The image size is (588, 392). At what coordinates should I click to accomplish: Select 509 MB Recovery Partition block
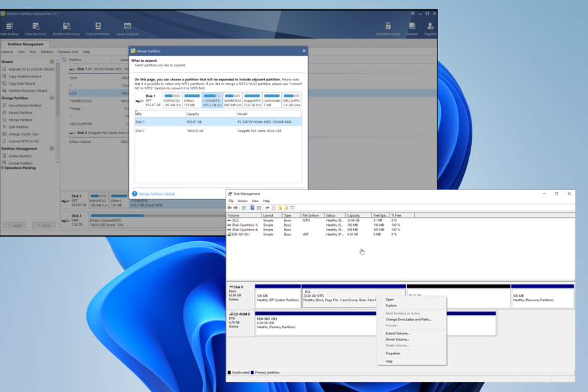pos(542,296)
